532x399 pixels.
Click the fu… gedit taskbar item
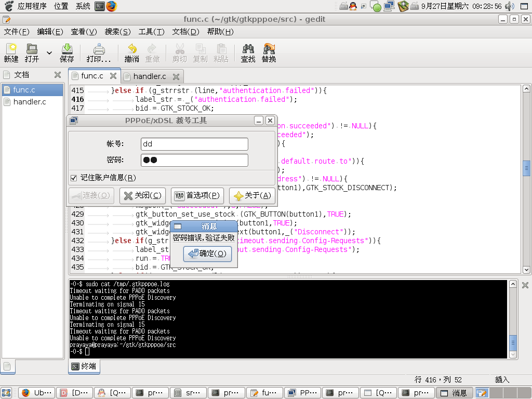264,393
